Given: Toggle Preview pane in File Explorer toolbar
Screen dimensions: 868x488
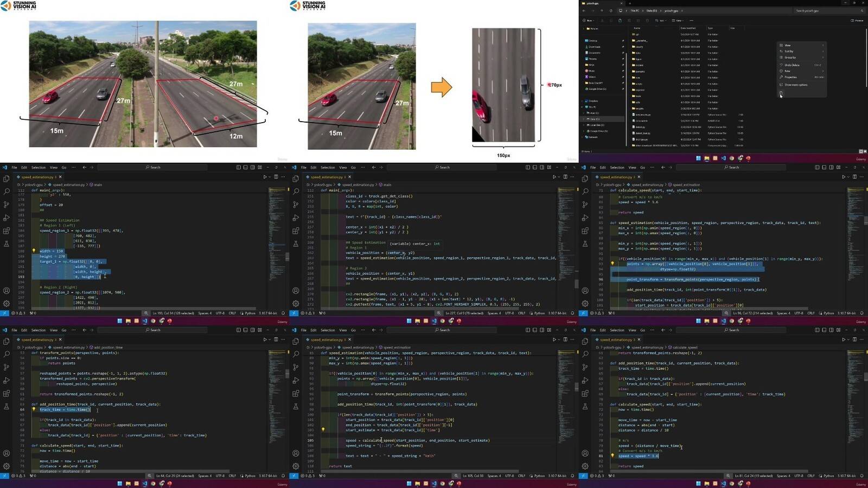Looking at the screenshot, I should tap(857, 21).
